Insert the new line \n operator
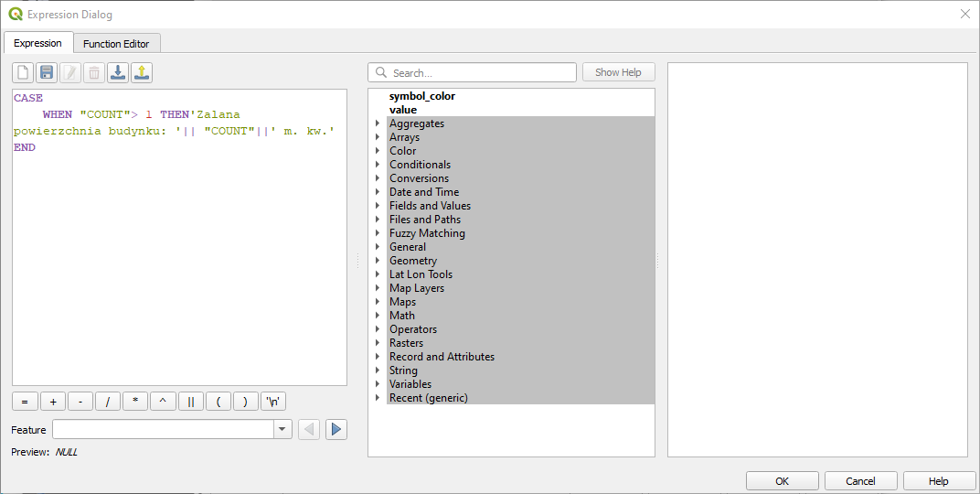 tap(273, 402)
